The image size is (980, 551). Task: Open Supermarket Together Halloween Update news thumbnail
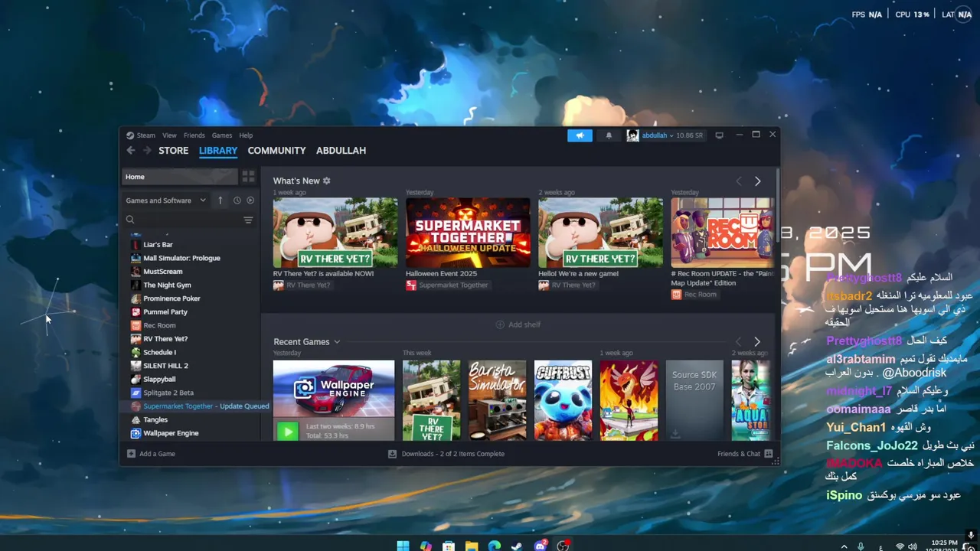coord(468,233)
